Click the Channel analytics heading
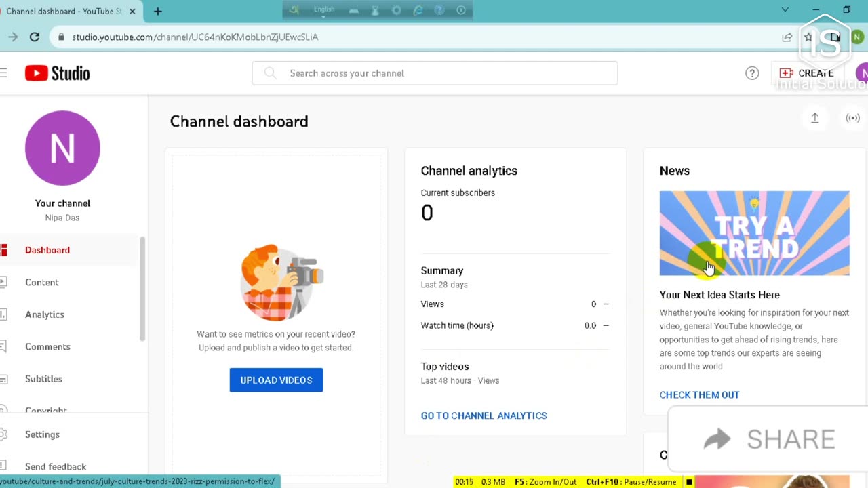The height and width of the screenshot is (488, 868). [x=469, y=171]
